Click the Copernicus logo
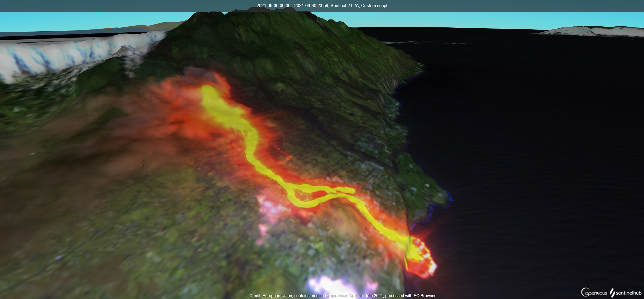Screen dimensions: 644x299 coord(594,293)
